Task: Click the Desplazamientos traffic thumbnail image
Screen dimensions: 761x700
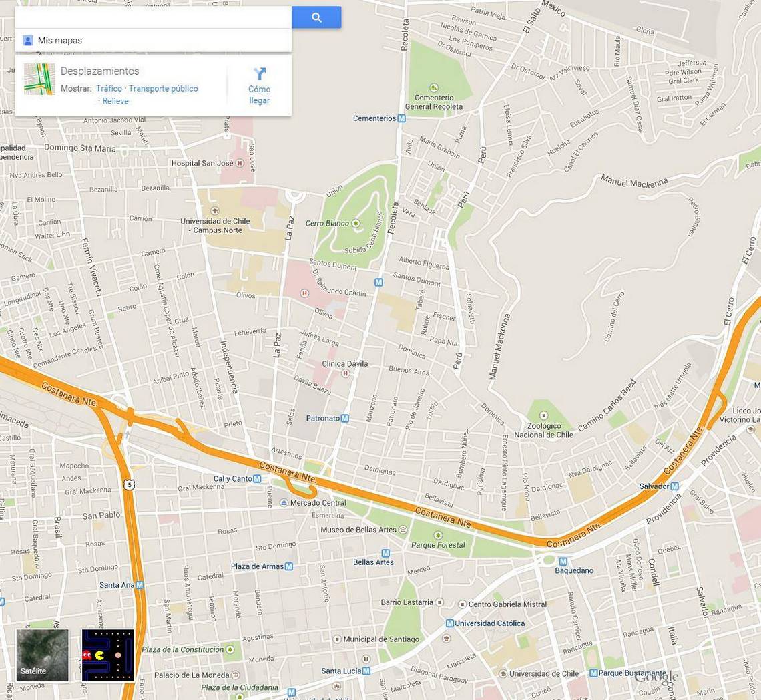Action: pyautogui.click(x=39, y=79)
